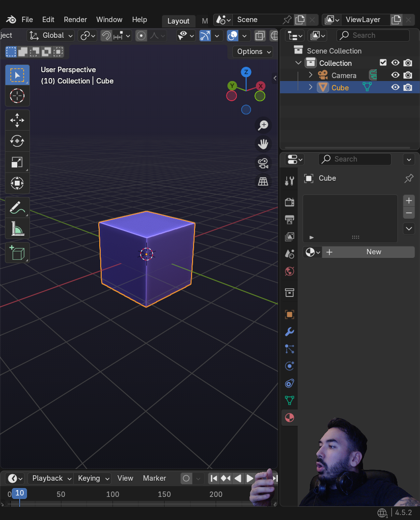Toggle camera view in viewport
420x520 pixels.
(263, 163)
